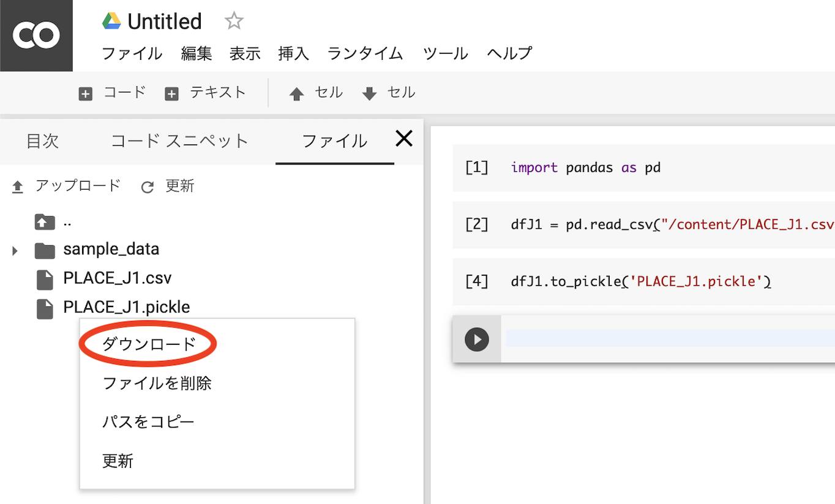Image resolution: width=835 pixels, height=504 pixels.
Task: Choose ダウンロード from context menu
Action: pos(149,344)
